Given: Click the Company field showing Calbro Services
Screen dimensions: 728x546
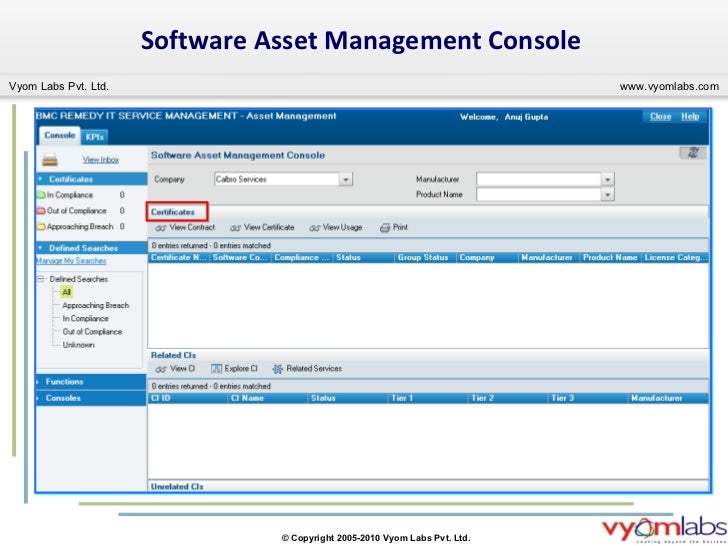Looking at the screenshot, I should tap(277, 179).
